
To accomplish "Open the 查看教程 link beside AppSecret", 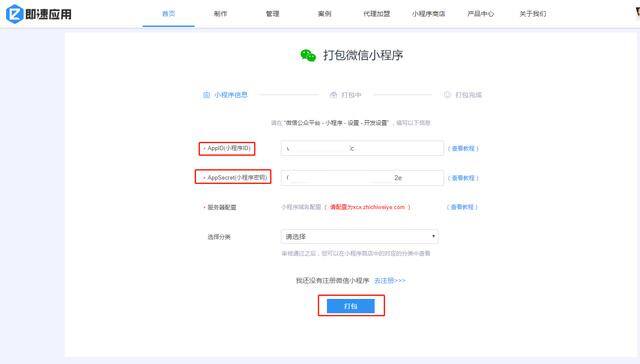I will pos(463,178).
